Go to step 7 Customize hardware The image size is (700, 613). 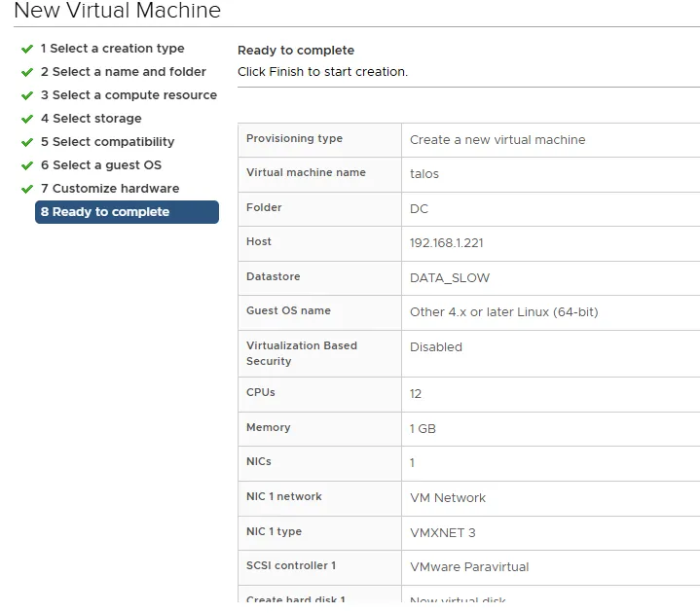(109, 189)
